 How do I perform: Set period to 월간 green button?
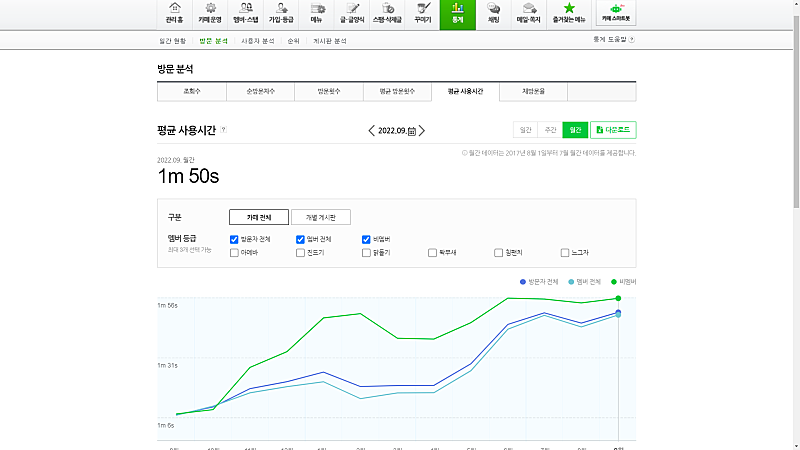point(575,130)
